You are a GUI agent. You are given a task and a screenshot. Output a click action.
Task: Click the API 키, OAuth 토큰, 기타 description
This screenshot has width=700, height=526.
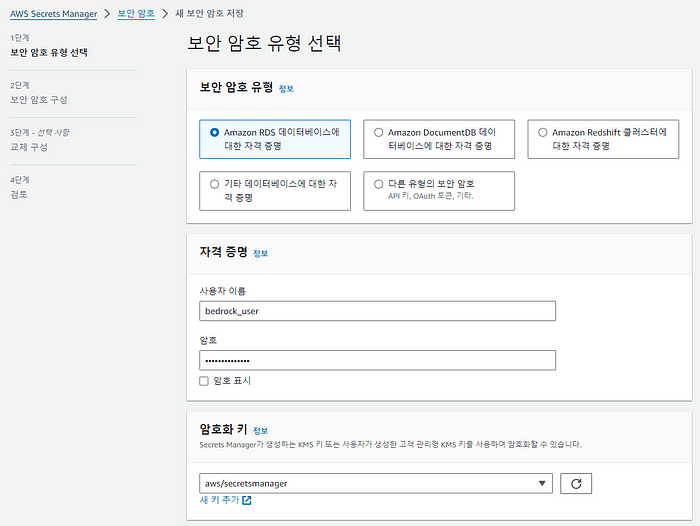coord(430,196)
